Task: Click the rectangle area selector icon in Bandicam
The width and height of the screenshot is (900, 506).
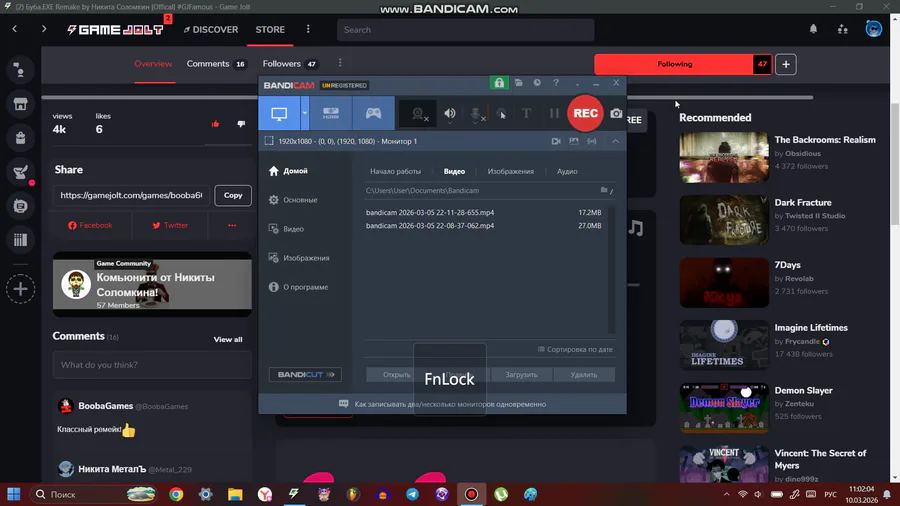Action: coord(269,141)
